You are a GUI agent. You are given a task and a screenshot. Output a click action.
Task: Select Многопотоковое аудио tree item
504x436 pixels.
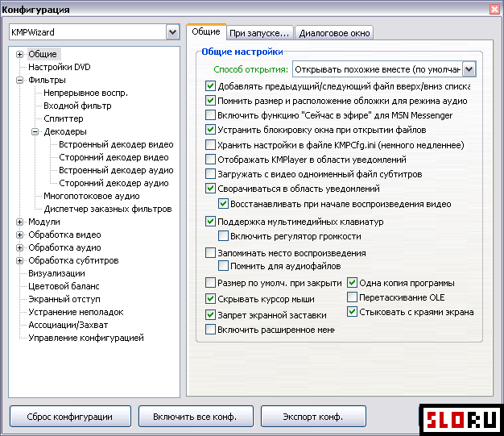coord(92,196)
